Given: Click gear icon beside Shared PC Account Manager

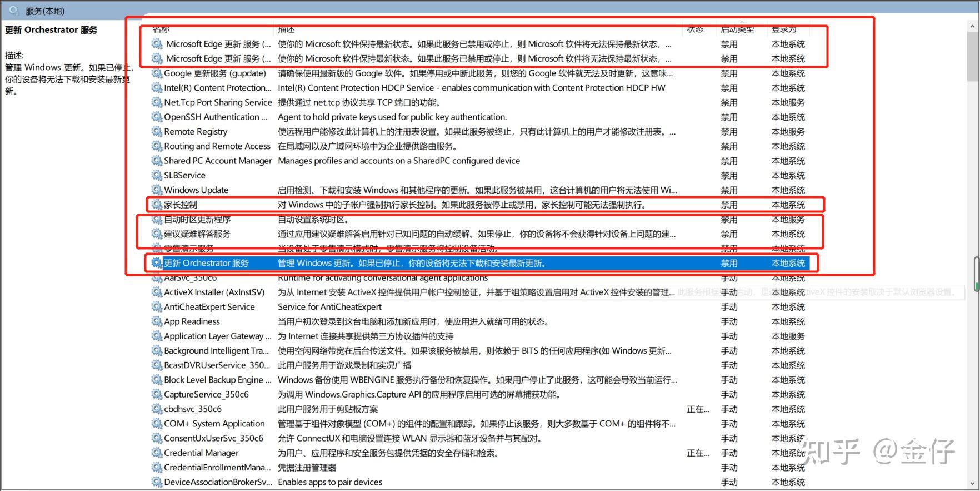Looking at the screenshot, I should point(157,161).
